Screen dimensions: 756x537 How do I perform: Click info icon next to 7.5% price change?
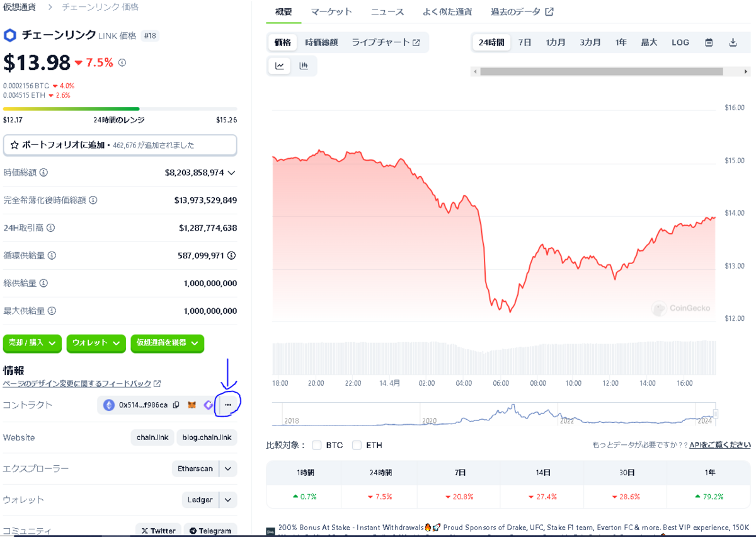tap(122, 62)
